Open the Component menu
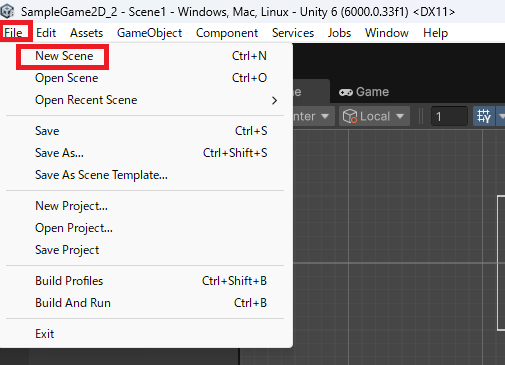505x365 pixels. coord(227,33)
